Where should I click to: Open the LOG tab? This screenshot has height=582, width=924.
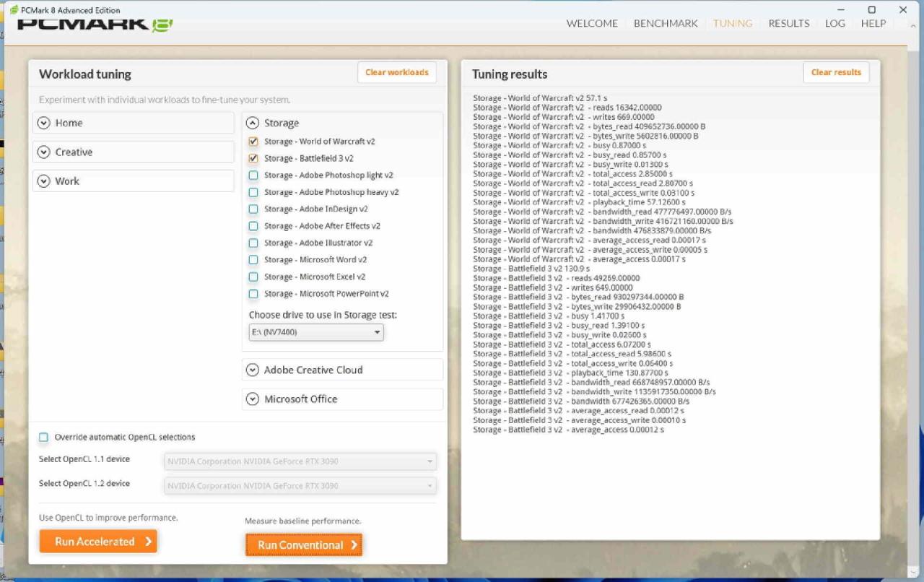tap(835, 23)
